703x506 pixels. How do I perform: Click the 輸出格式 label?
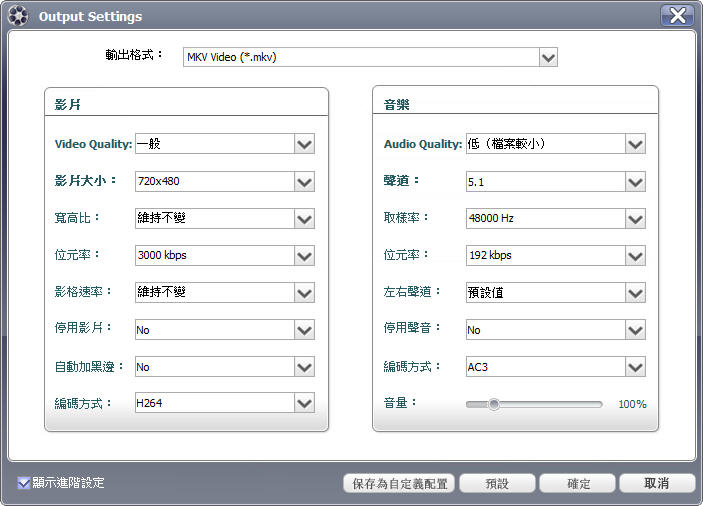tap(134, 55)
